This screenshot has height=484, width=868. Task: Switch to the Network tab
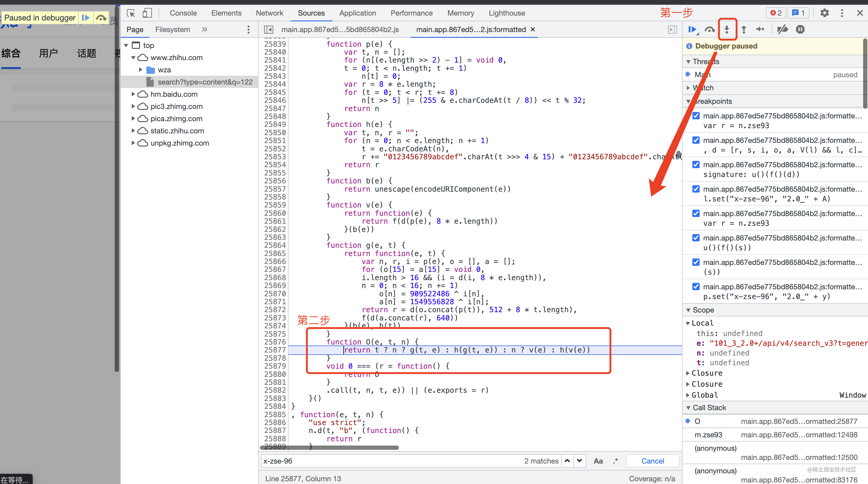pos(269,13)
